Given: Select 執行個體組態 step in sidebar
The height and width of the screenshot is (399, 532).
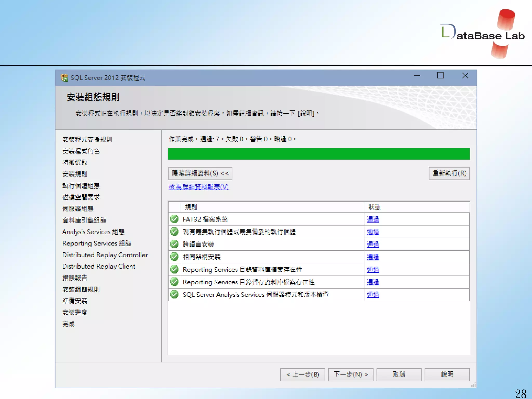Looking at the screenshot, I should pos(81,185).
